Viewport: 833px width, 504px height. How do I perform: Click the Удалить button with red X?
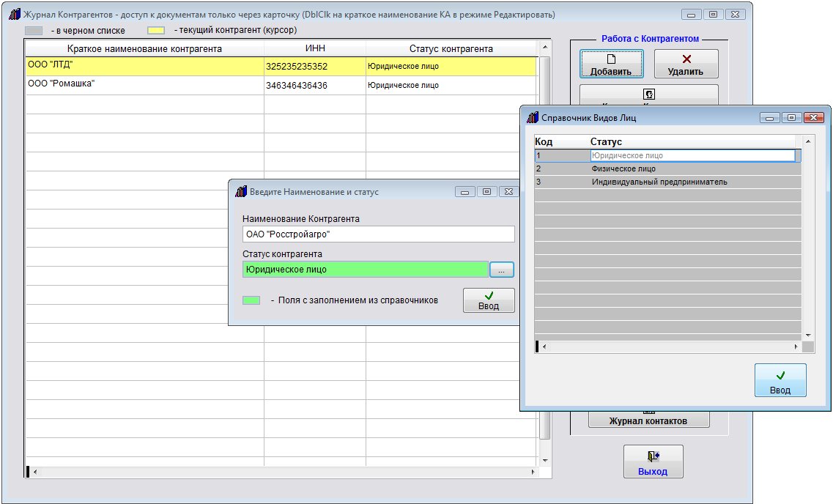click(686, 64)
